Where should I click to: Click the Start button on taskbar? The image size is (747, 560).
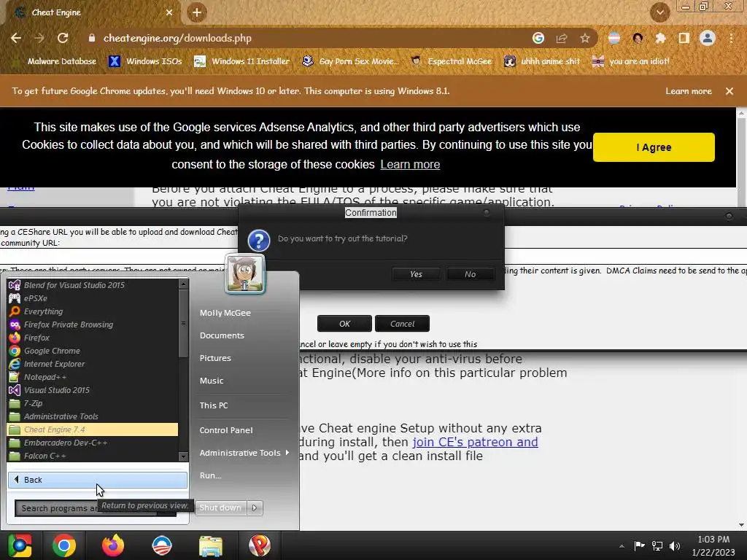point(20,545)
